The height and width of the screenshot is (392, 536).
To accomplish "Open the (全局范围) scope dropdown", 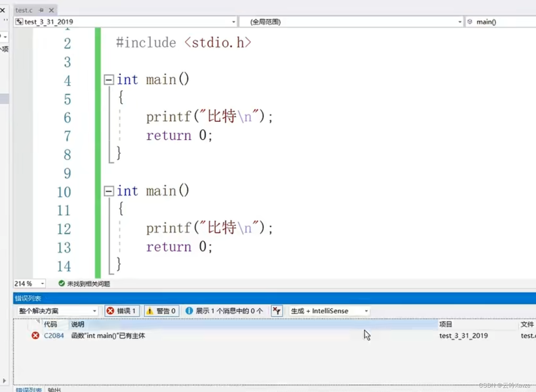I will (460, 22).
